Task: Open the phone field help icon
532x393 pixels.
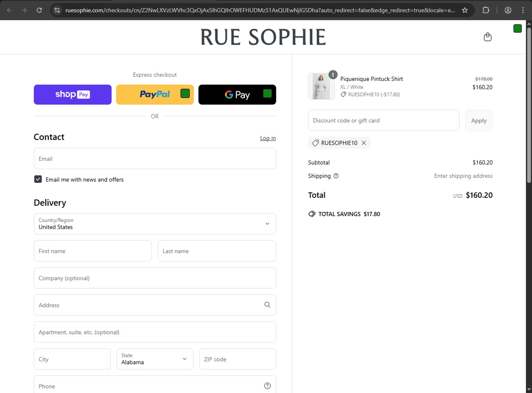Action: coord(267,386)
